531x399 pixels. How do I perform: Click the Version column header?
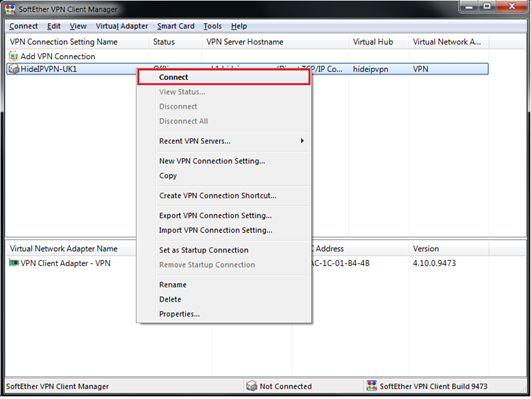point(448,249)
